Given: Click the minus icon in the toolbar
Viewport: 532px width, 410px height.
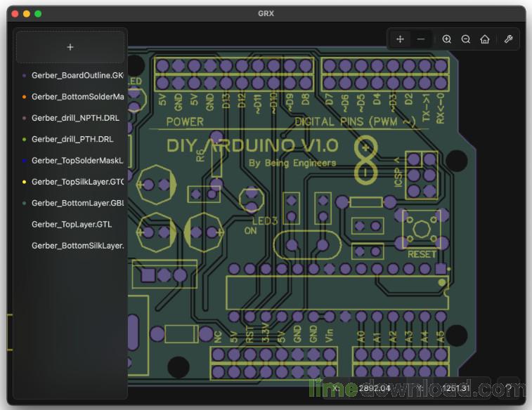Looking at the screenshot, I should (421, 39).
